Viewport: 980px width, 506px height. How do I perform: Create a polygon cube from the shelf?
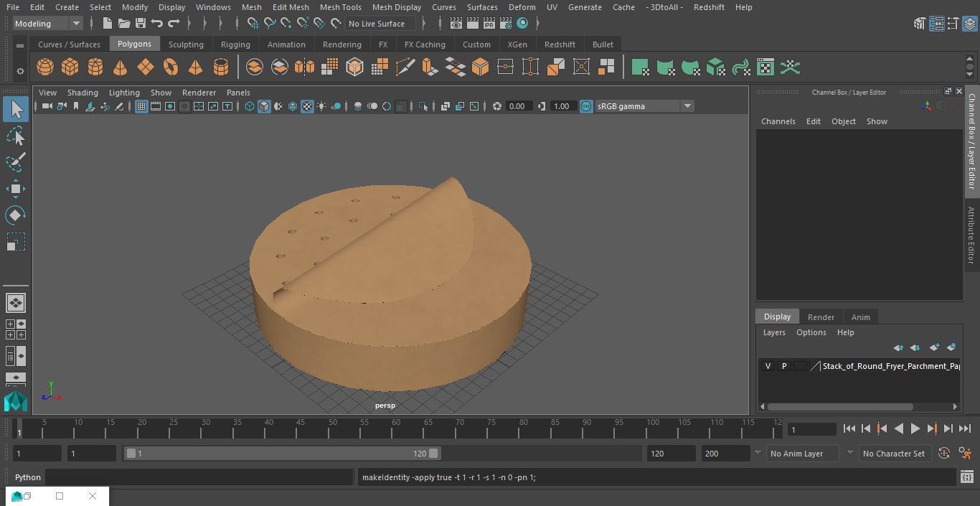[x=70, y=67]
